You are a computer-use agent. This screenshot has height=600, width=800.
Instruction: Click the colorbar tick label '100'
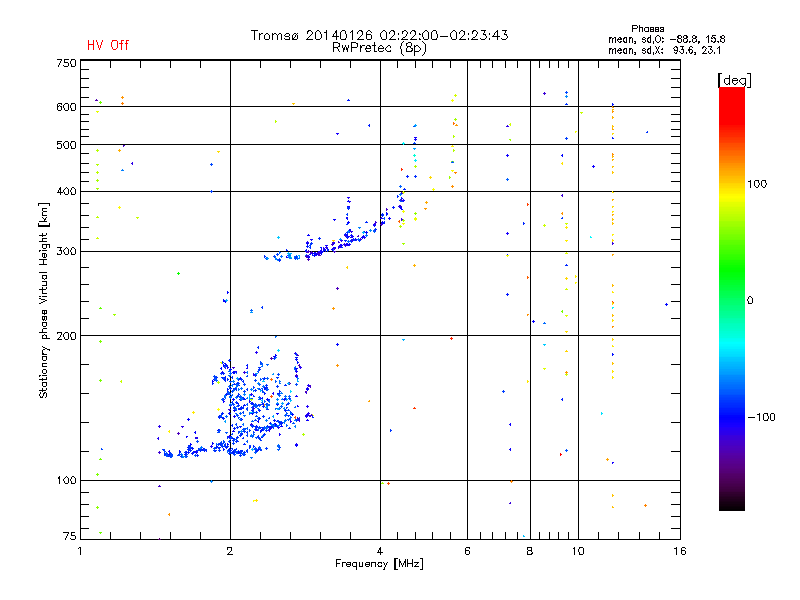(x=757, y=184)
